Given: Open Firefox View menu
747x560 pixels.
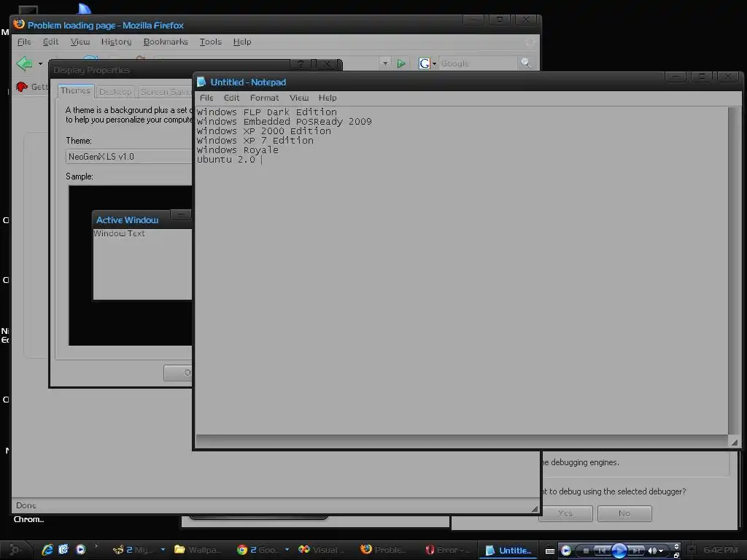Looking at the screenshot, I should (80, 42).
